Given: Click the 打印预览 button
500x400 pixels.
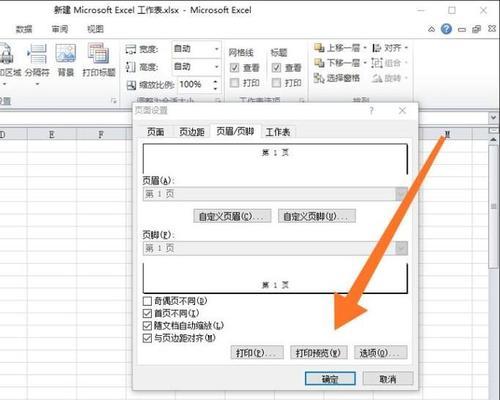Looking at the screenshot, I should [x=319, y=353].
